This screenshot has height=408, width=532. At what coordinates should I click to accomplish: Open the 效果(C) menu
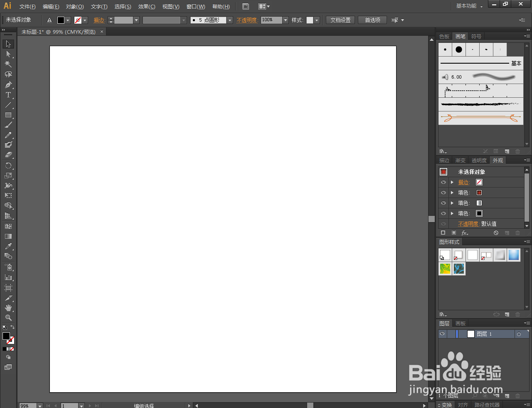147,7
